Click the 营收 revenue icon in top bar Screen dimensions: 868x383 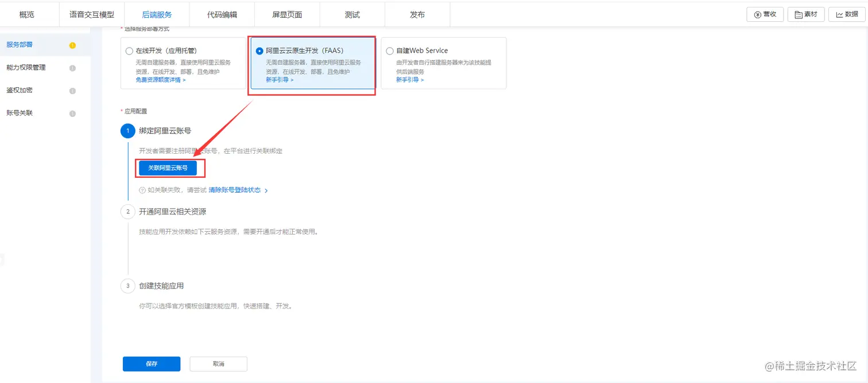[765, 14]
